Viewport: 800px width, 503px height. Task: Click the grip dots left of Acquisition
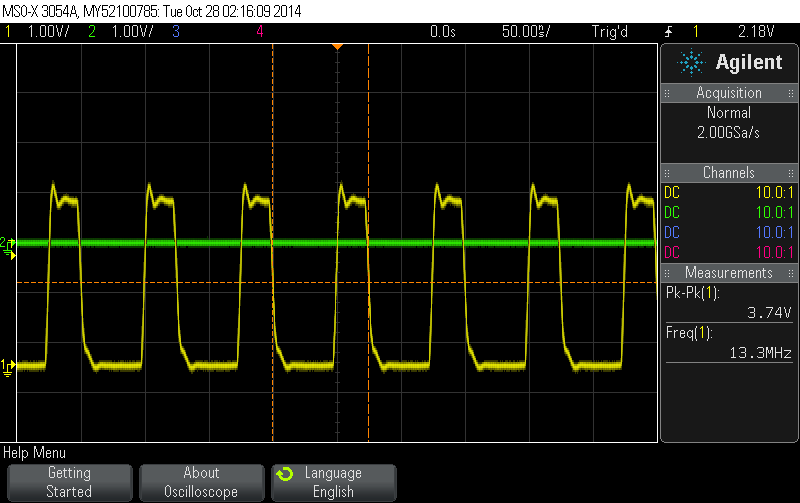tap(667, 93)
